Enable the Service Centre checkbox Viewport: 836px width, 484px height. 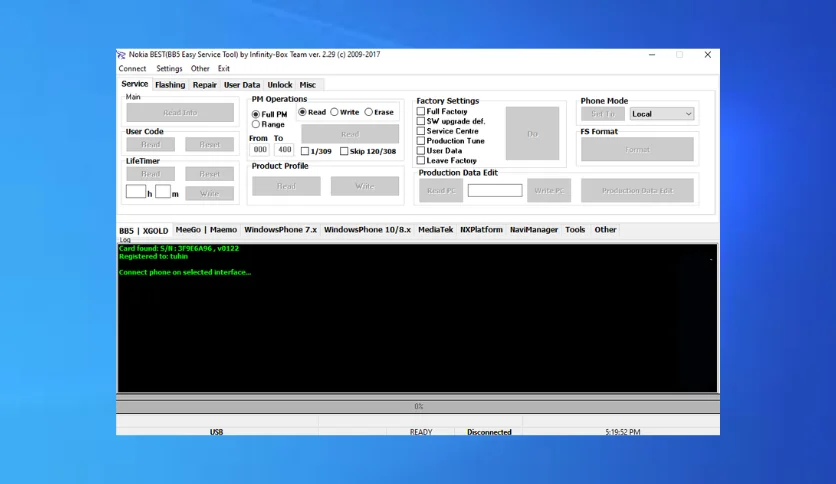coord(421,131)
